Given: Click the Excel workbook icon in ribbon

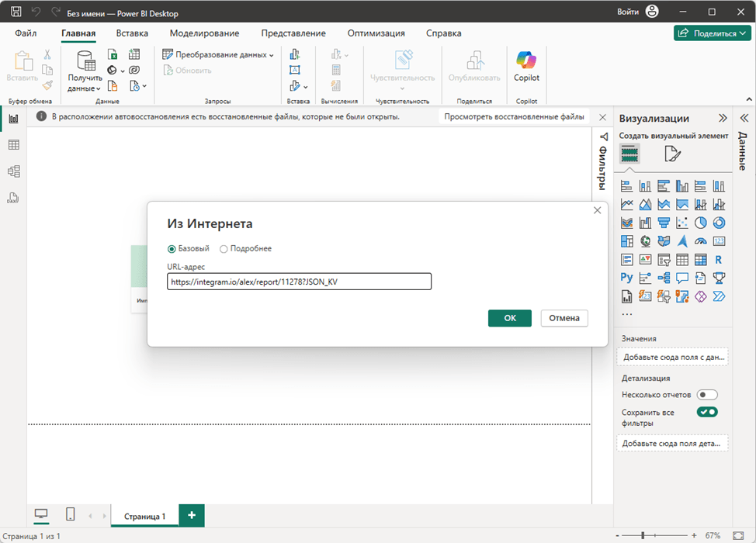Looking at the screenshot, I should coord(113,54).
